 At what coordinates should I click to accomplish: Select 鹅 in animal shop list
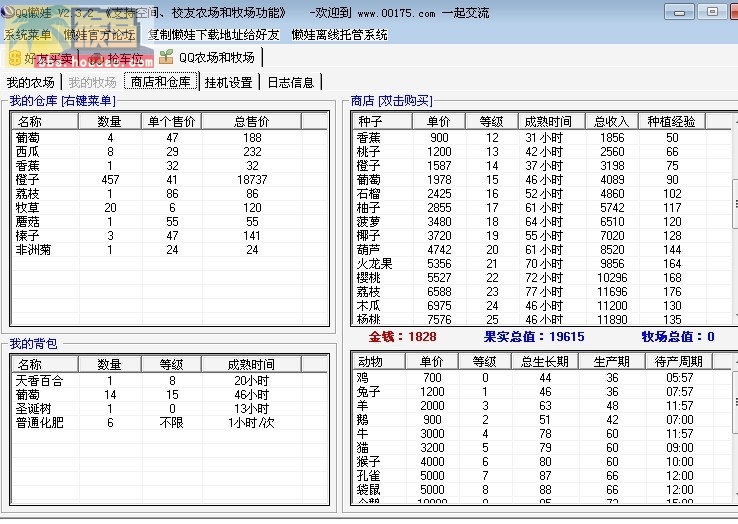click(x=541, y=419)
